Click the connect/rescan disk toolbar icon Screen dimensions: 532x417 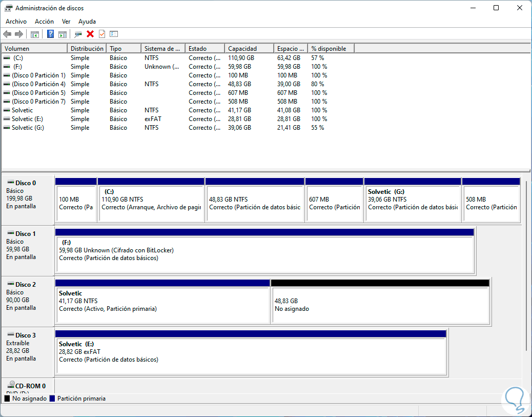pyautogui.click(x=78, y=34)
